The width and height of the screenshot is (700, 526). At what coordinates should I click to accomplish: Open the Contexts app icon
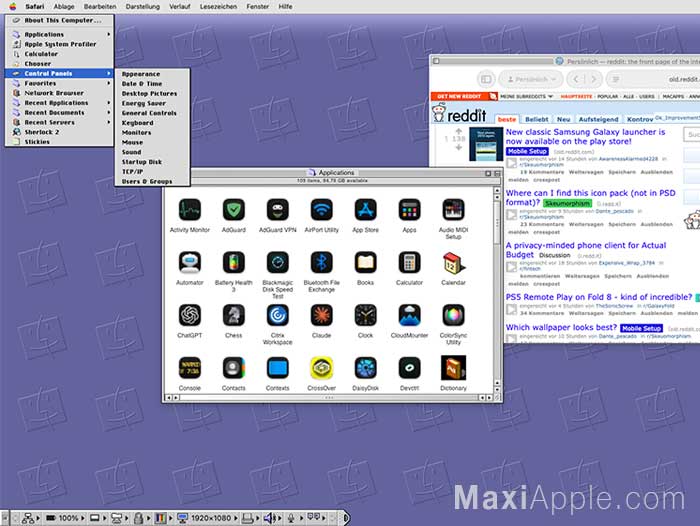(x=277, y=368)
